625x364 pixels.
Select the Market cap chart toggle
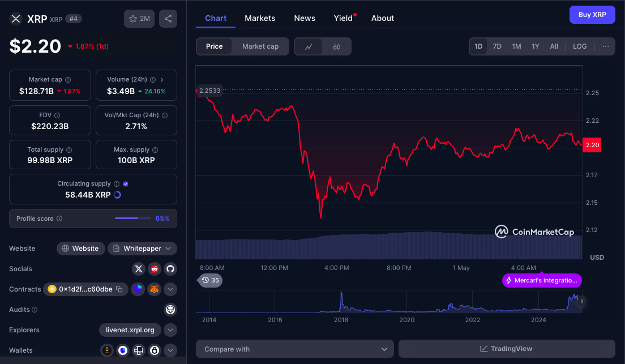click(260, 46)
